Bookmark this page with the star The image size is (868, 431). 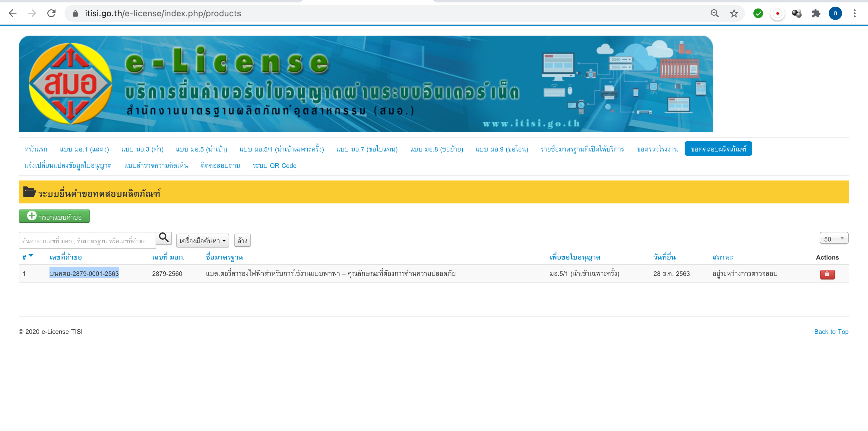(x=734, y=14)
